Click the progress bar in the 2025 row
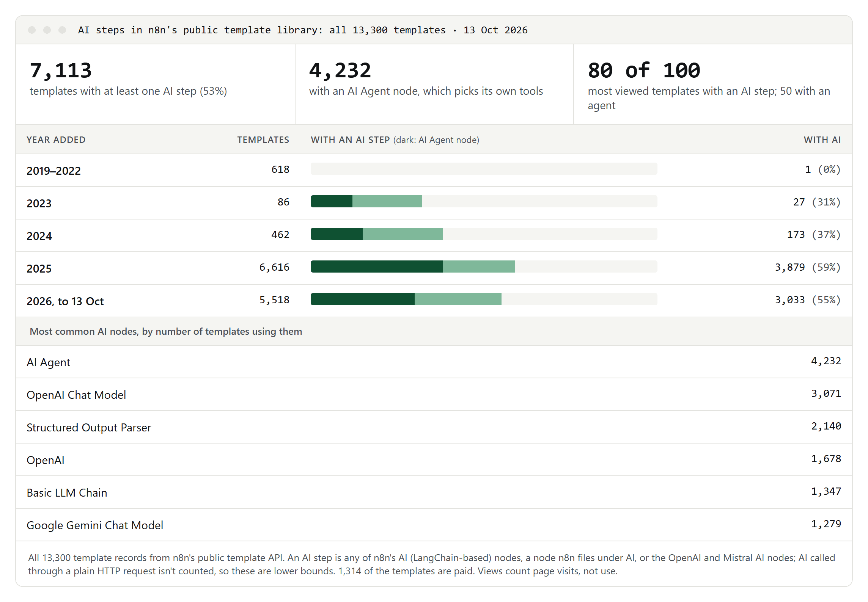The height and width of the screenshot is (602, 868). tap(484, 267)
